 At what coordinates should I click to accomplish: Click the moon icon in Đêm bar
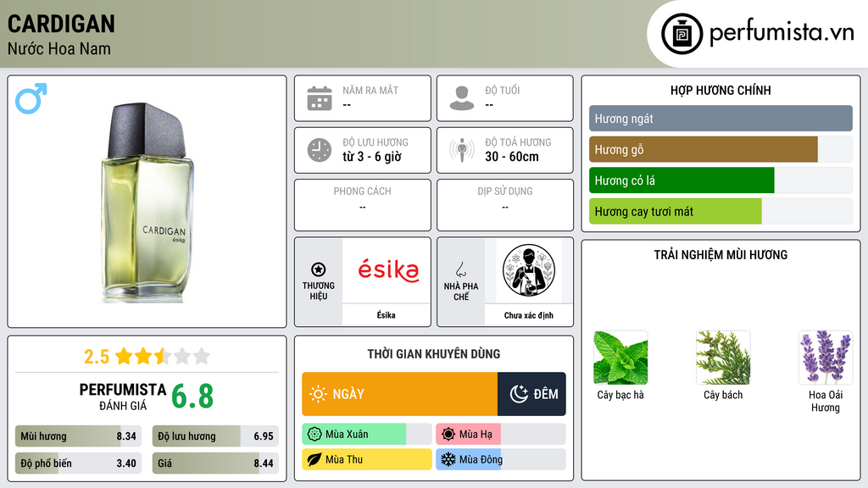tap(519, 394)
